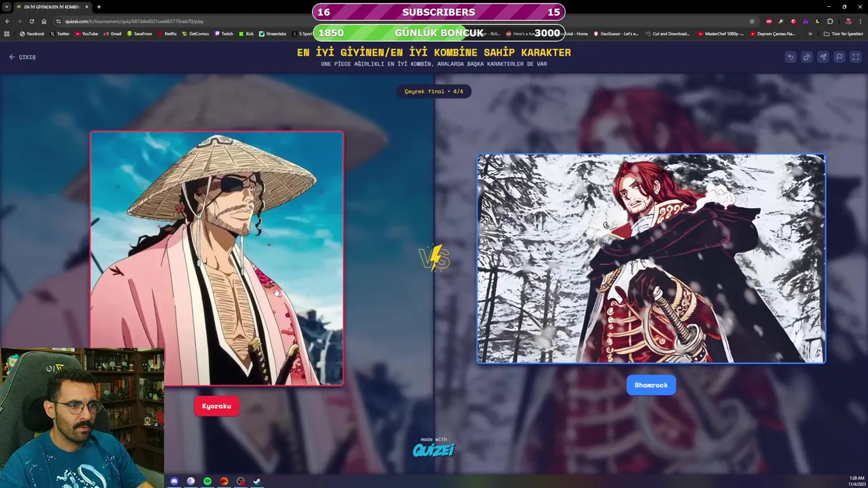This screenshot has width=868, height=488.
Task: Open Chrome three-dot menu
Action: coord(861,21)
